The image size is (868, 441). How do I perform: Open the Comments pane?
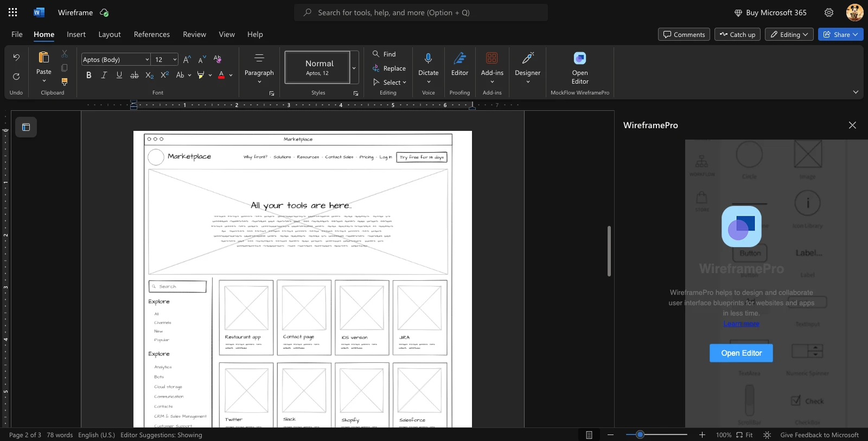click(x=684, y=34)
